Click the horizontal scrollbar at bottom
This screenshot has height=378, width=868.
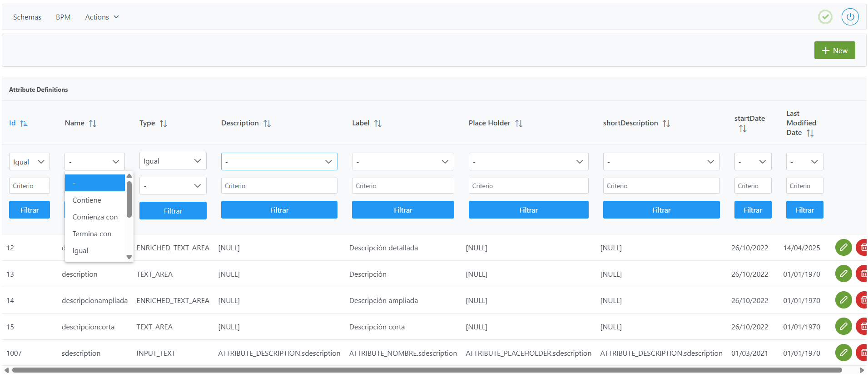coord(427,370)
